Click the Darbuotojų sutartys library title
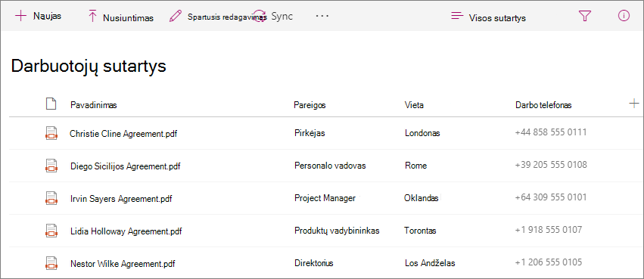 89,67
